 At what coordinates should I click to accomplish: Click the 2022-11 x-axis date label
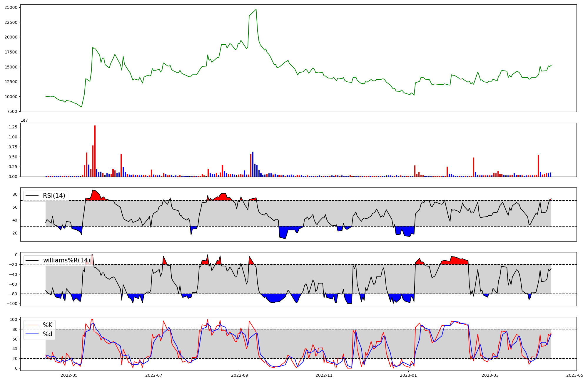[x=324, y=375]
